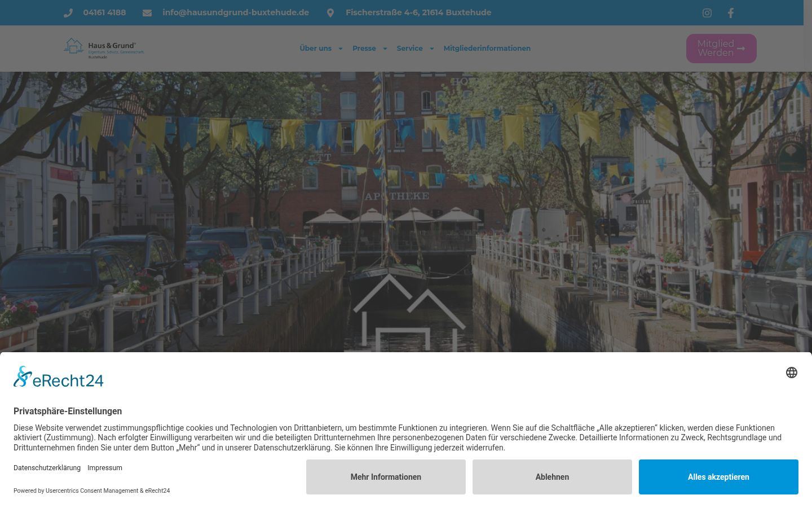Go to Mitgliederinformationen page

tap(487, 49)
